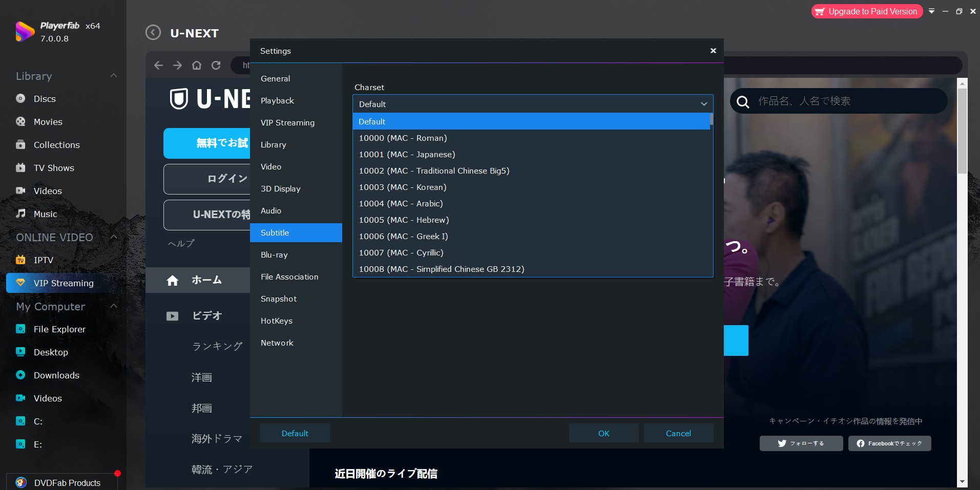Open the Charset combo box
The height and width of the screenshot is (490, 980).
click(x=533, y=104)
